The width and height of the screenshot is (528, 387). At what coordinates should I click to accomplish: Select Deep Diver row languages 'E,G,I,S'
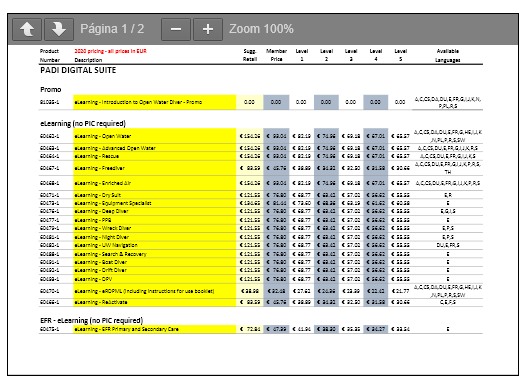[x=448, y=211]
